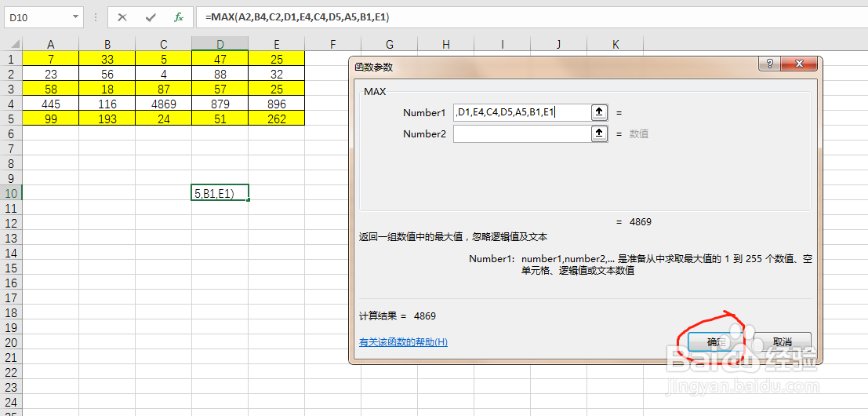Select the row 10 header
868x416 pixels.
(11, 193)
